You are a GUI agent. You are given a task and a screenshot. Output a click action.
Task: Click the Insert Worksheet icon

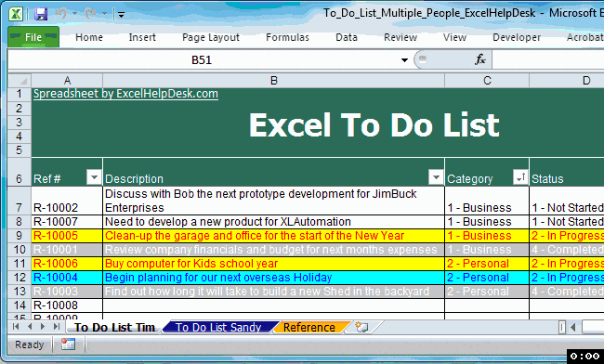(x=361, y=327)
